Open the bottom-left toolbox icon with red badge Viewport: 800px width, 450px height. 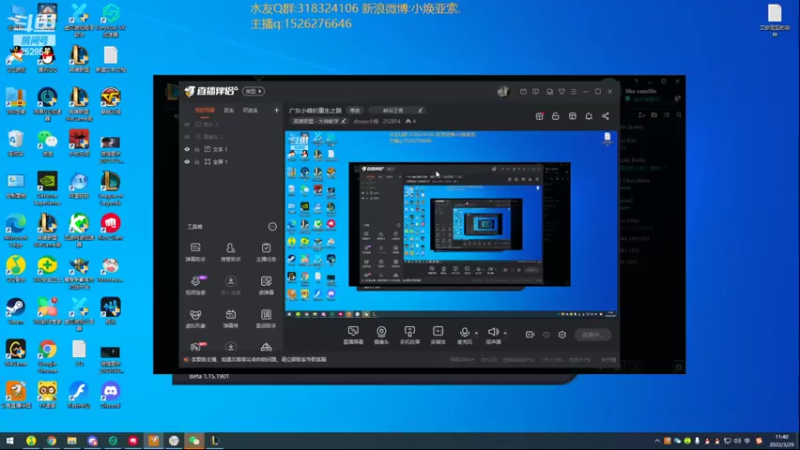(x=197, y=347)
